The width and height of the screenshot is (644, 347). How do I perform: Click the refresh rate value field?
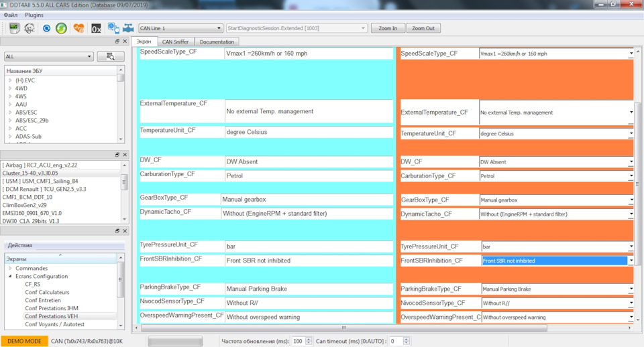[298, 341]
